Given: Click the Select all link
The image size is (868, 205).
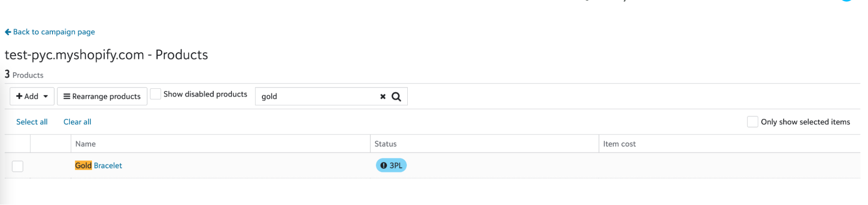Looking at the screenshot, I should point(32,122).
